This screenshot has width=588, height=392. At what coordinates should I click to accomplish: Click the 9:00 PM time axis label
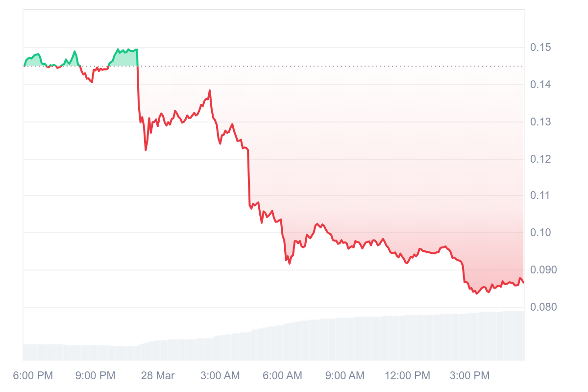[96, 376]
